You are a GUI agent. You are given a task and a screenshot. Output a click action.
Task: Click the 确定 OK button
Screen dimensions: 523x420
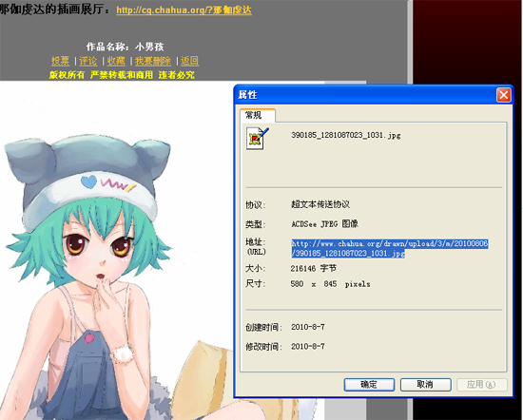click(369, 385)
